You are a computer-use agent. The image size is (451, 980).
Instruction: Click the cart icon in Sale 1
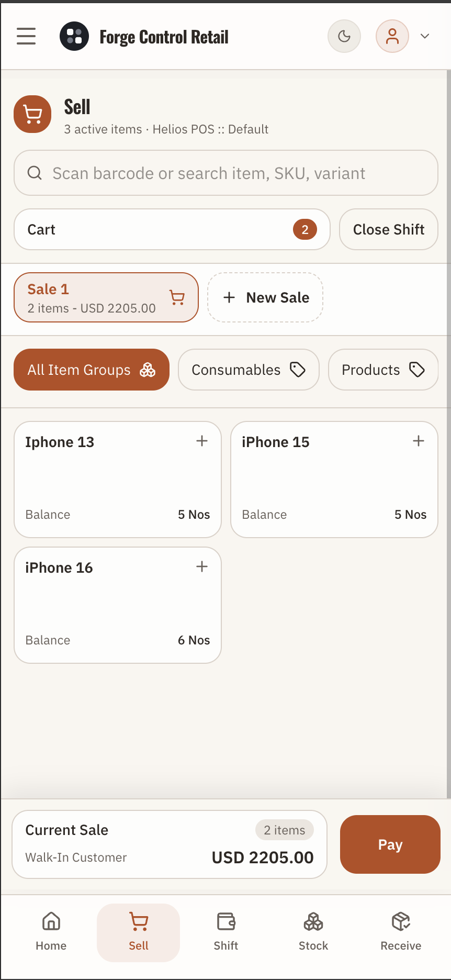click(177, 297)
